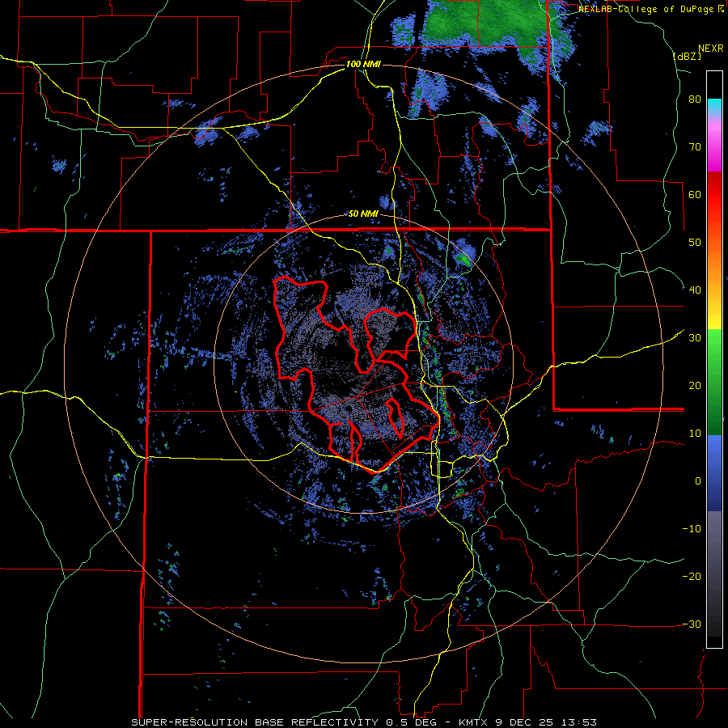Click the 'KMTX 9 DEC 25 13:53' timestamp
The width and height of the screenshot is (728, 728).
point(528,722)
